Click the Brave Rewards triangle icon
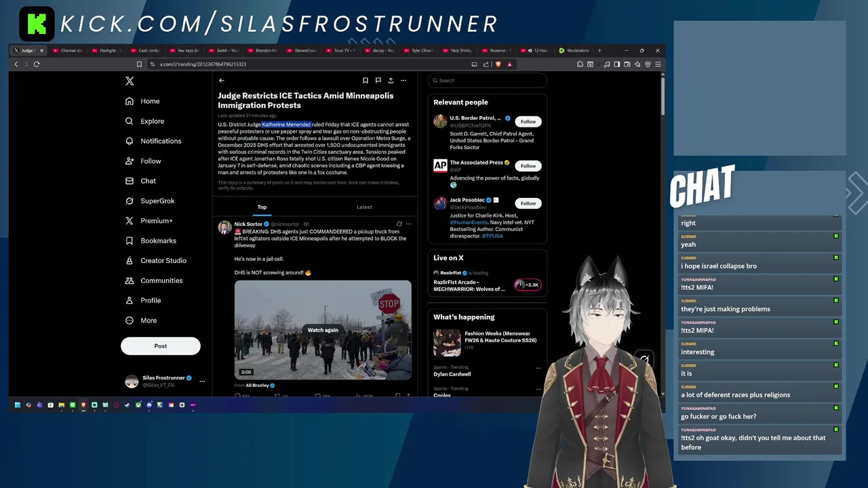 [x=509, y=64]
